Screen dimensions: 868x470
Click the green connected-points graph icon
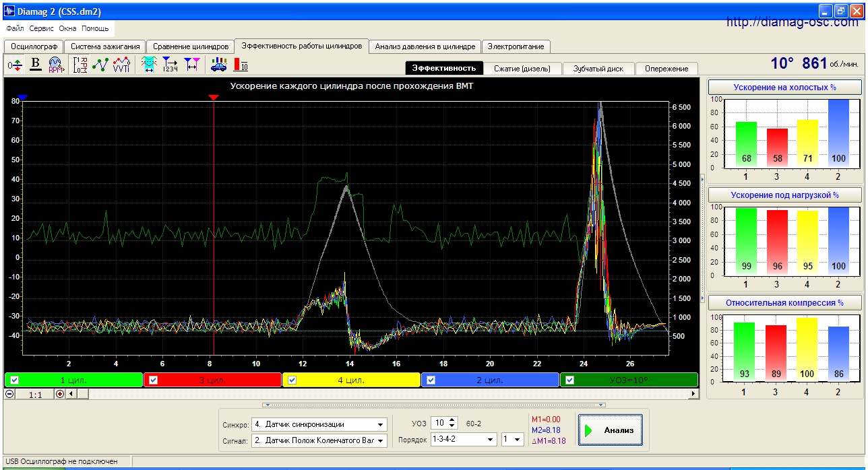tap(100, 65)
